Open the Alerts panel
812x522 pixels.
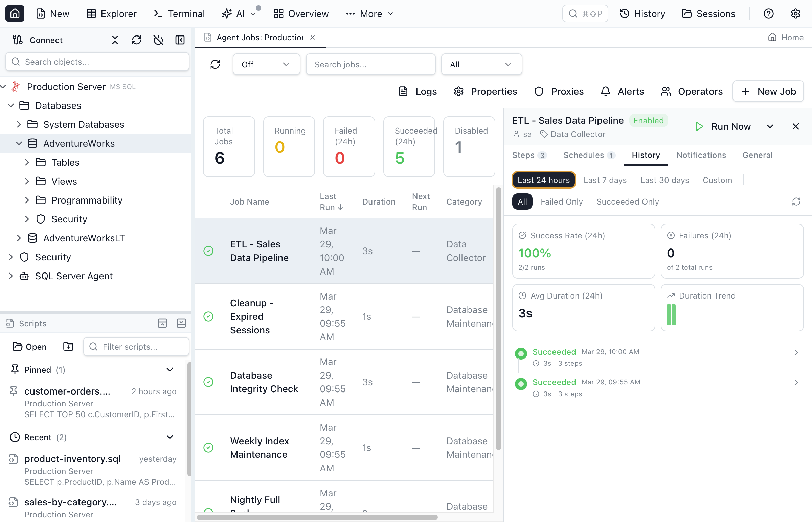tap(622, 91)
